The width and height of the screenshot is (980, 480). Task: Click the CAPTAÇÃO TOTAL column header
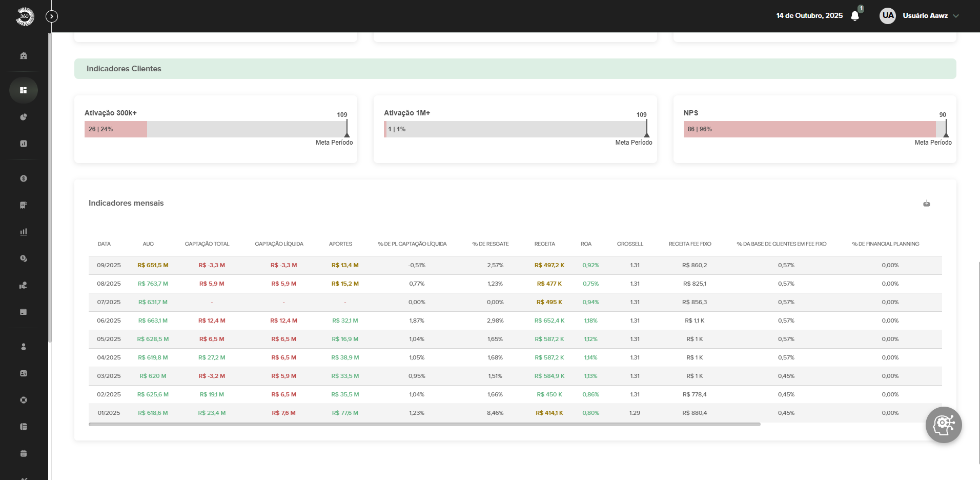click(x=207, y=244)
